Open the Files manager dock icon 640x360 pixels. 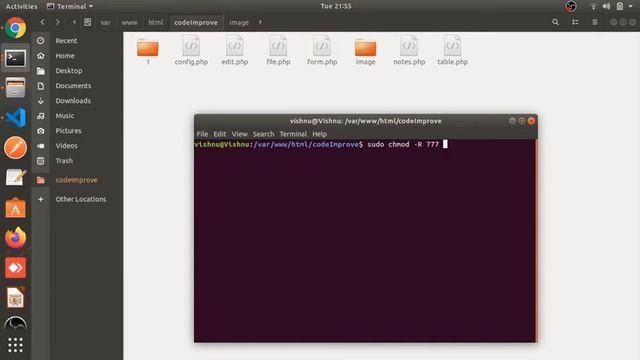(16, 88)
